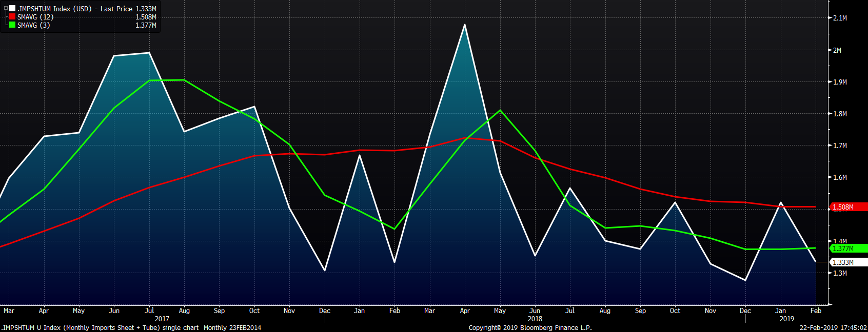868x332 pixels.
Task: Click the 2019 year label on time axis
Action: (786, 319)
